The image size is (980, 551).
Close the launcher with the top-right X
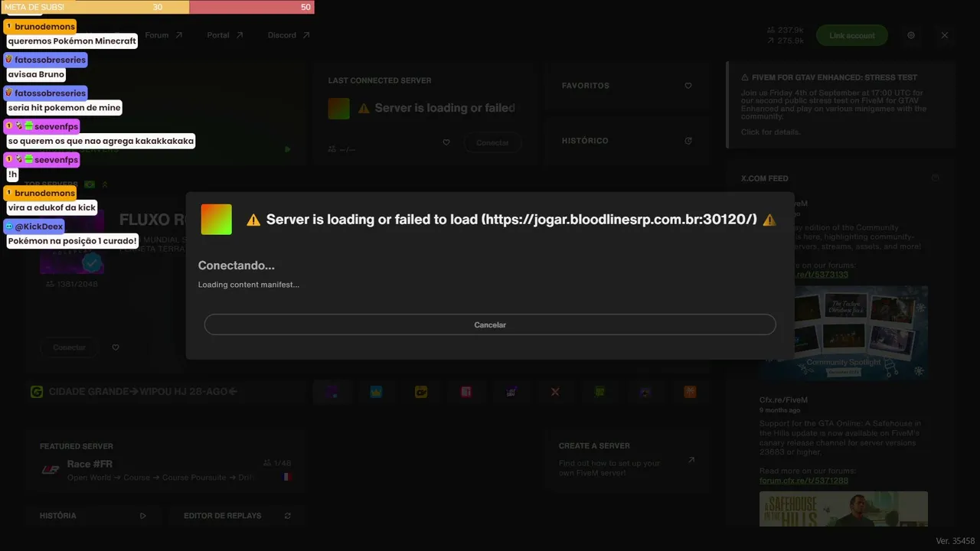coord(945,35)
